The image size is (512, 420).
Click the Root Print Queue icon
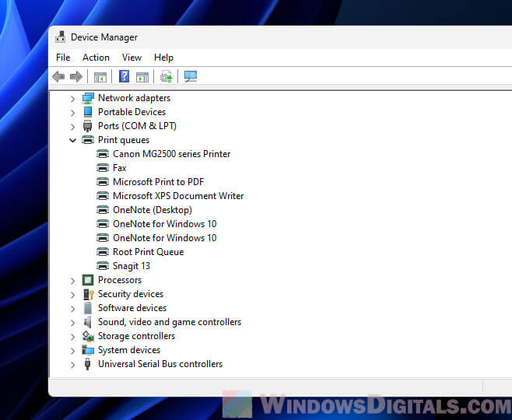tap(103, 252)
